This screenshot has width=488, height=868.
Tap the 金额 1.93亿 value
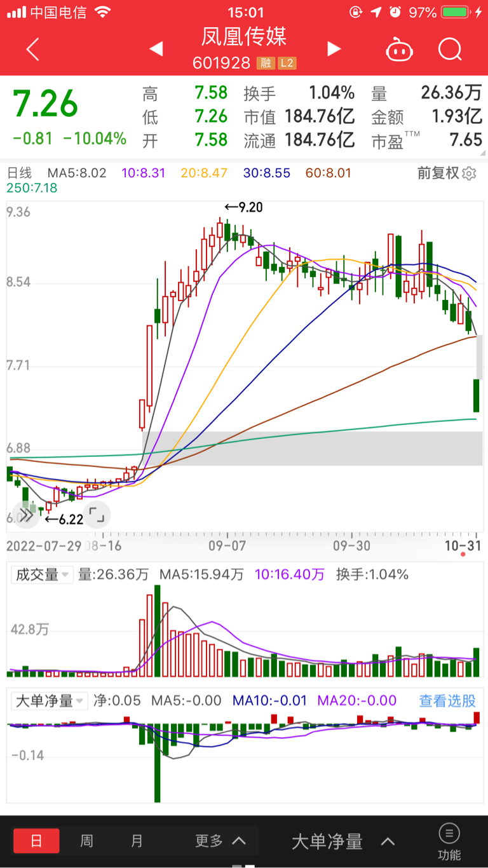tap(457, 116)
